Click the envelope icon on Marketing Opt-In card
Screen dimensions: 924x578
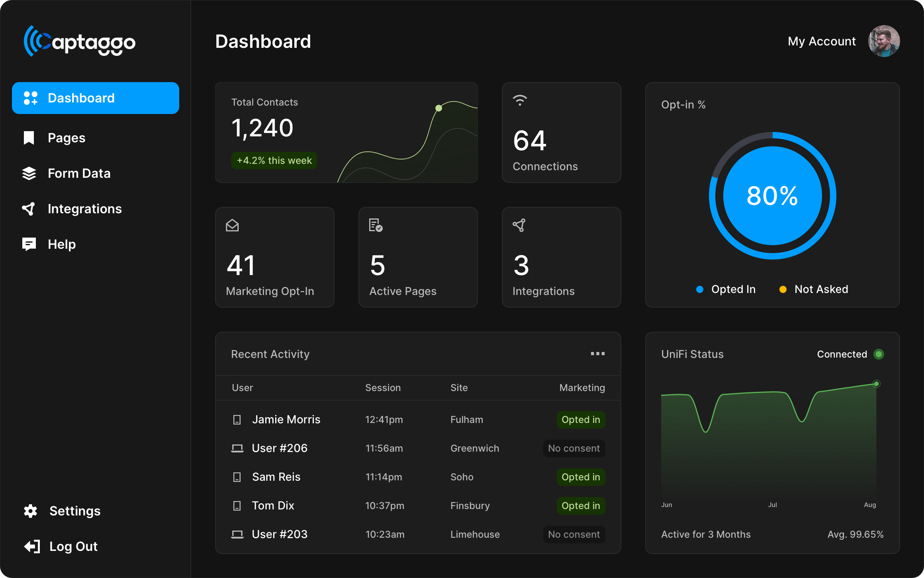tap(232, 225)
